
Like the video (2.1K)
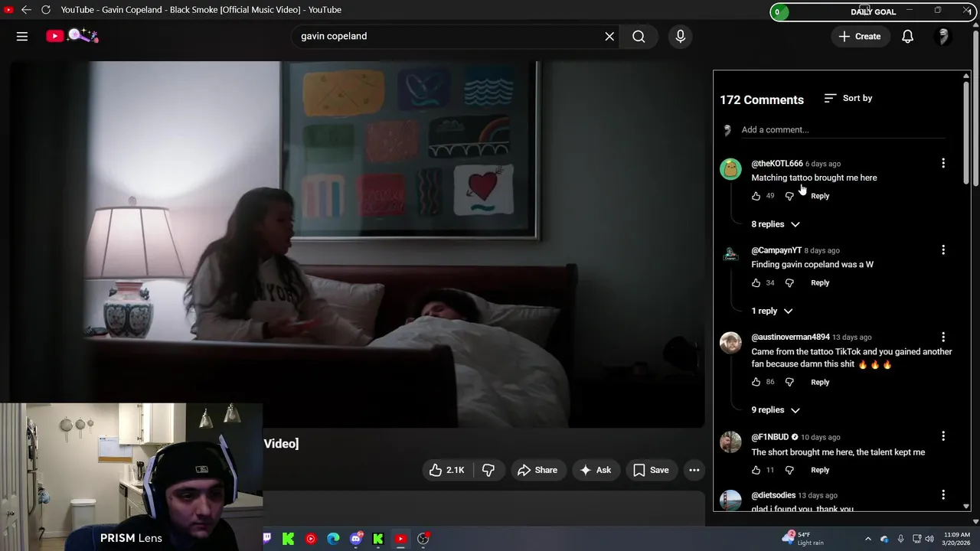pos(447,470)
